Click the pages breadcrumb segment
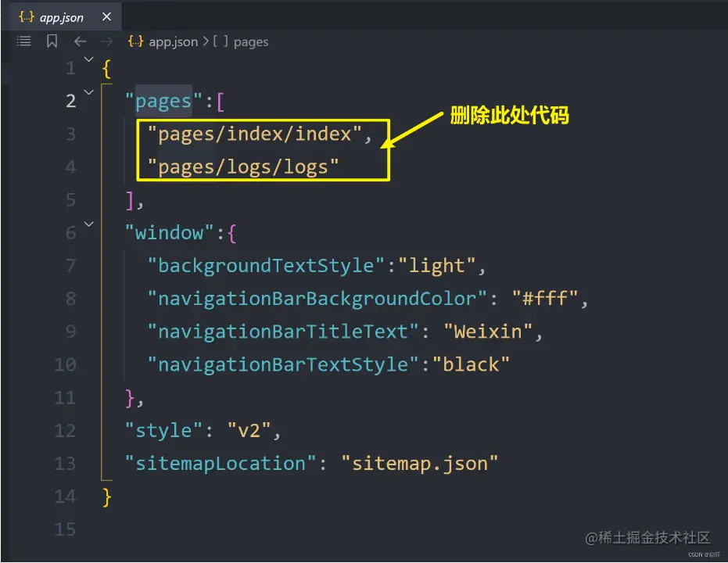This screenshot has height=563, width=728. [x=251, y=42]
